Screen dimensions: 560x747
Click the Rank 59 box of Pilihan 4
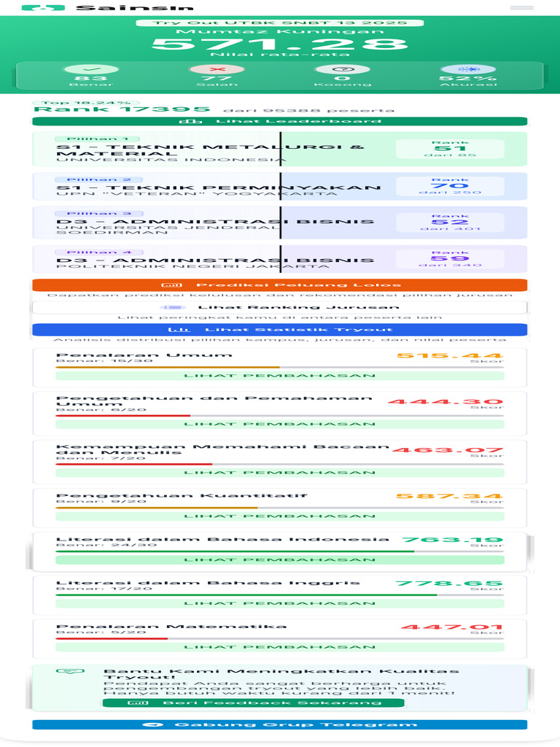[450, 259]
